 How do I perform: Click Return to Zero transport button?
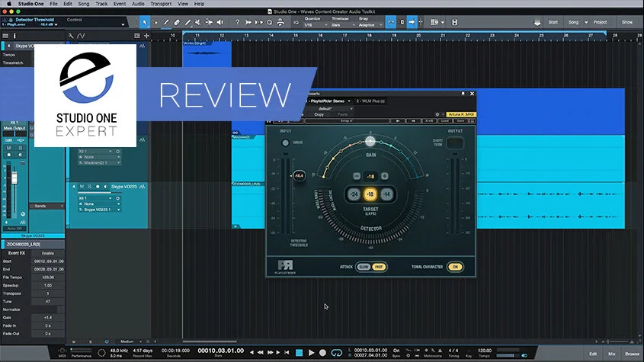click(287, 353)
